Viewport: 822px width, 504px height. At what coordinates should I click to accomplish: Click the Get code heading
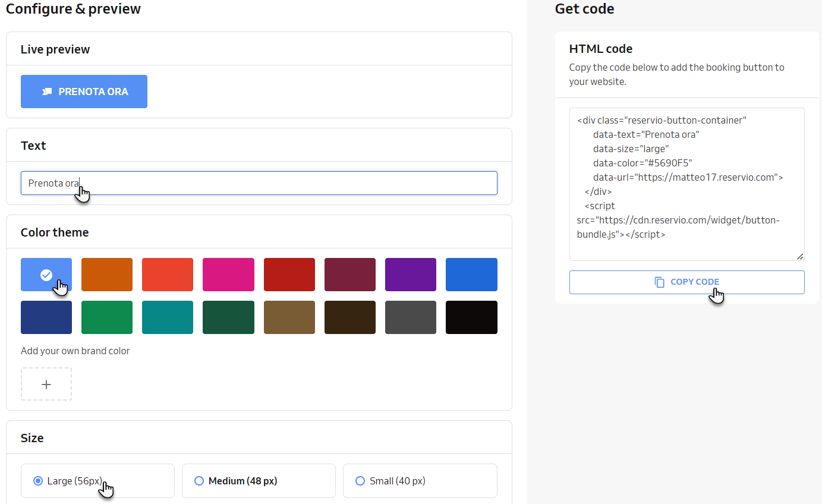pyautogui.click(x=584, y=9)
